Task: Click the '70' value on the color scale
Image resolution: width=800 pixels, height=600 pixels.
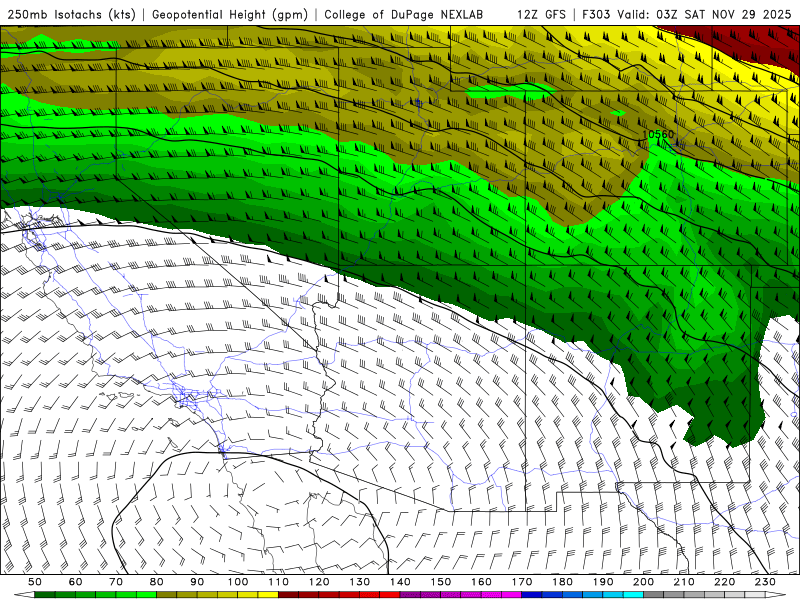Action: 116,582
